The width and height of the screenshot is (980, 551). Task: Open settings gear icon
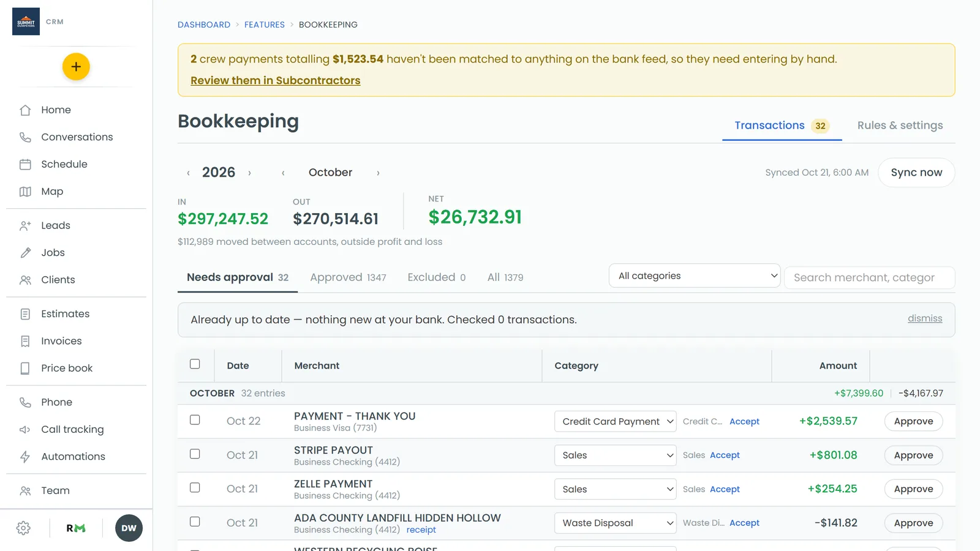click(23, 528)
